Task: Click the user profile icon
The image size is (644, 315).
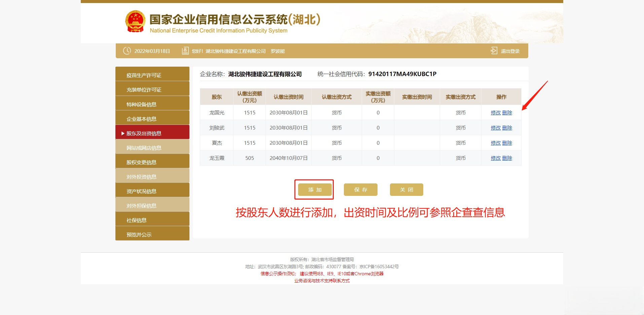Action: 185,51
